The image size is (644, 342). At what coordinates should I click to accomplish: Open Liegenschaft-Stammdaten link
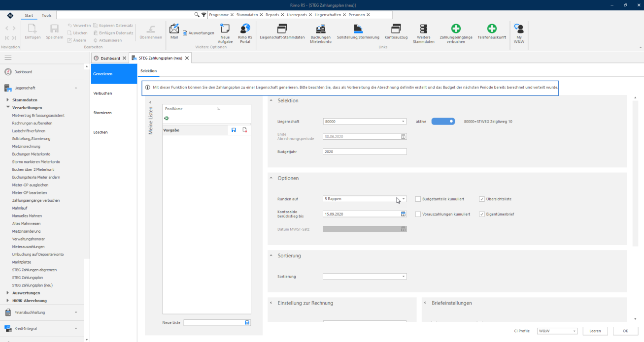click(x=282, y=31)
